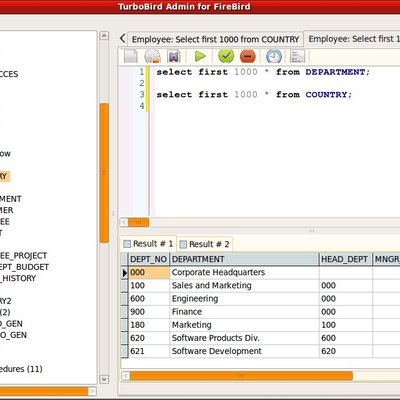Run the query with the green play button
The width and height of the screenshot is (400, 400).
pos(200,56)
